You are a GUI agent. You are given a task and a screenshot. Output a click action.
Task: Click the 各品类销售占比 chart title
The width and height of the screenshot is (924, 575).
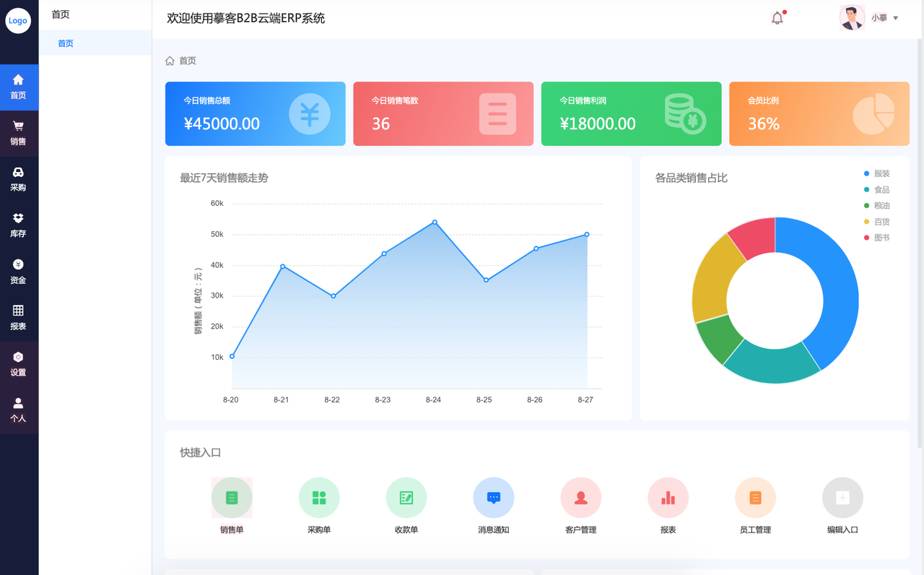coord(691,178)
